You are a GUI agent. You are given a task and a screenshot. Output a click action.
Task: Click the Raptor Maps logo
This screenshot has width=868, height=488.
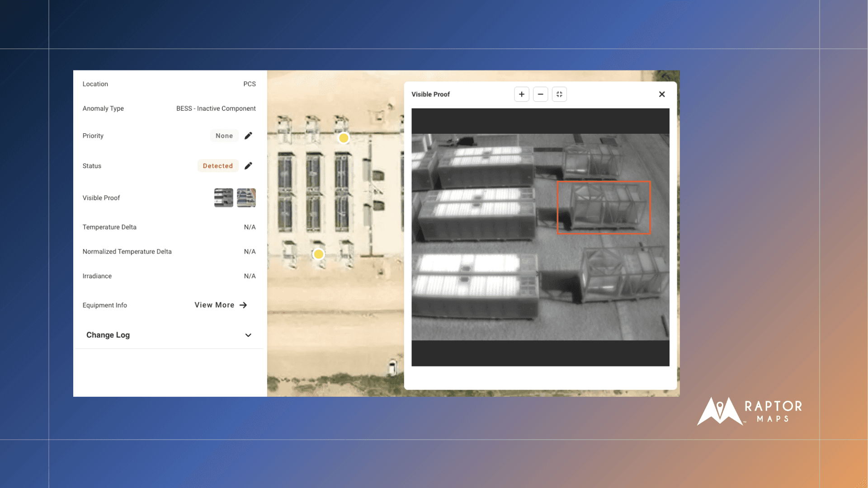tap(750, 411)
